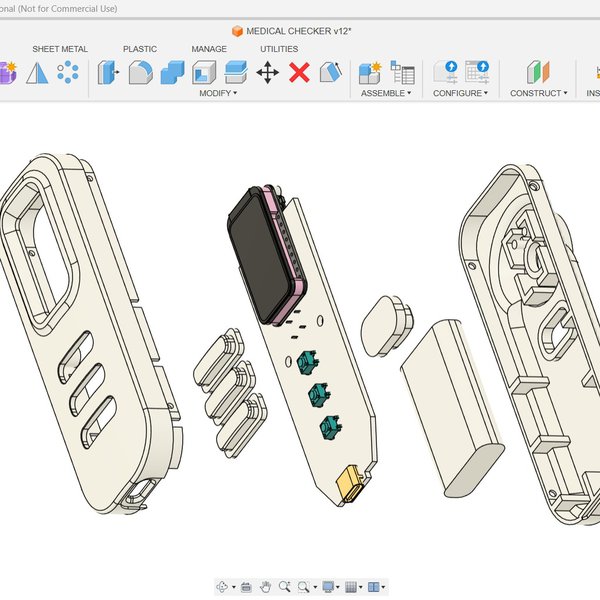Switch to the SHEET METAL tab

click(60, 49)
